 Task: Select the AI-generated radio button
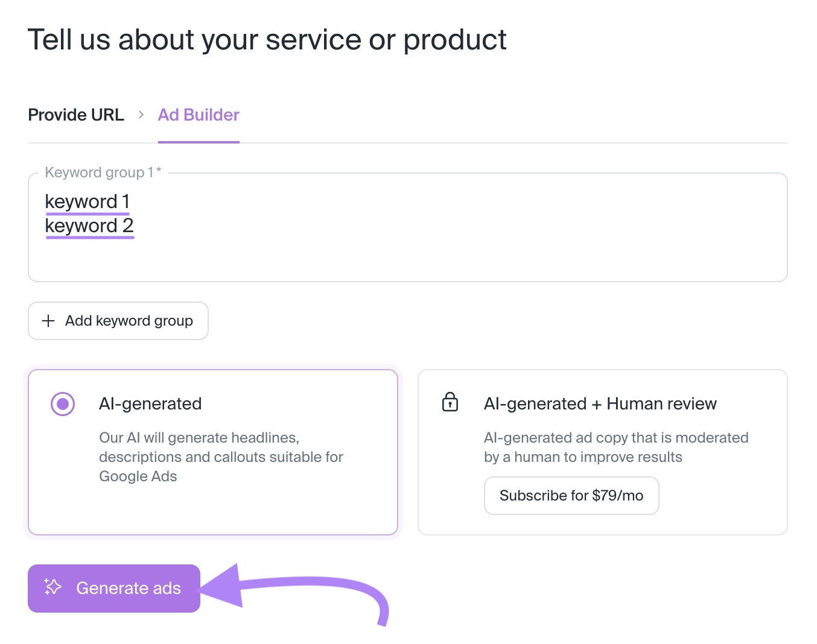click(x=63, y=403)
